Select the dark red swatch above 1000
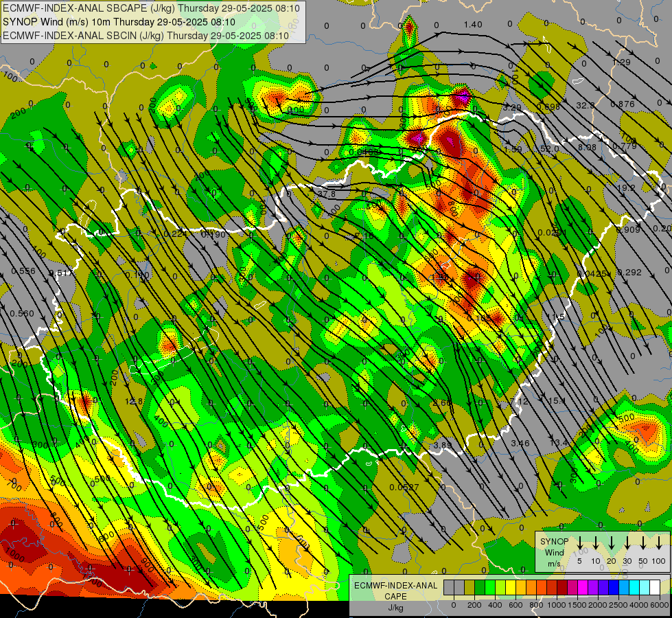 pos(562,587)
